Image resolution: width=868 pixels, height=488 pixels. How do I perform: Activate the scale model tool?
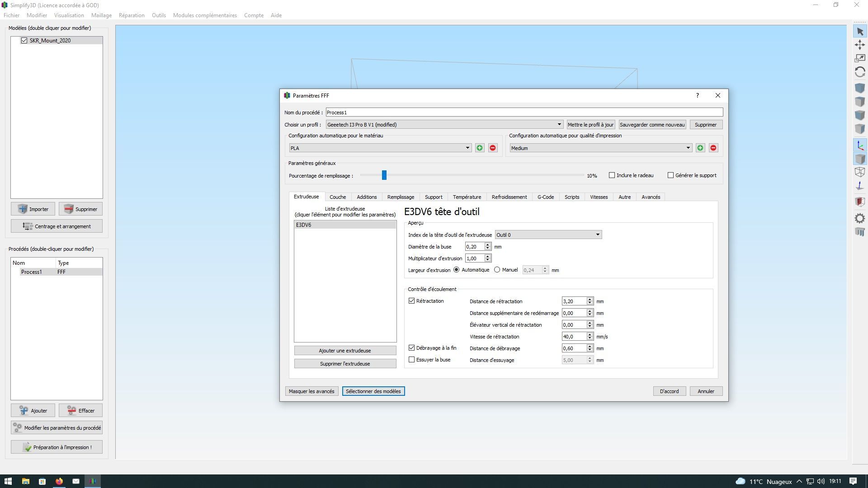[860, 58]
